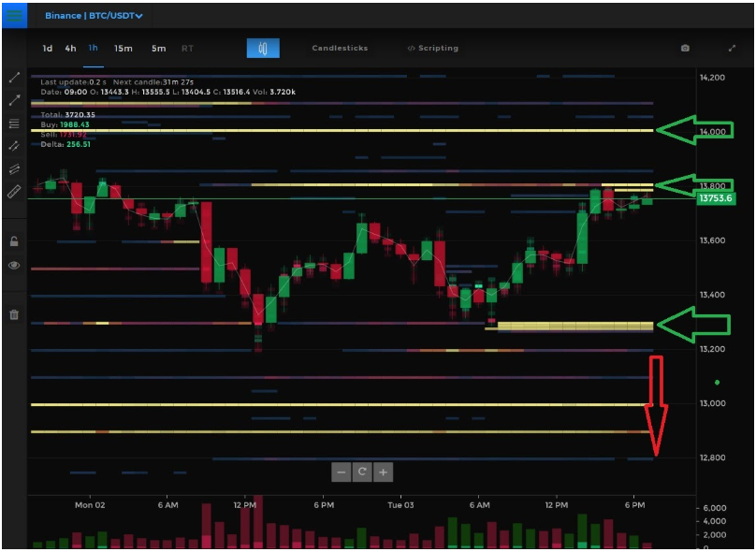Viewport: 756px width, 552px height.
Task: Click the 13,600 price axis label
Action: (x=712, y=240)
